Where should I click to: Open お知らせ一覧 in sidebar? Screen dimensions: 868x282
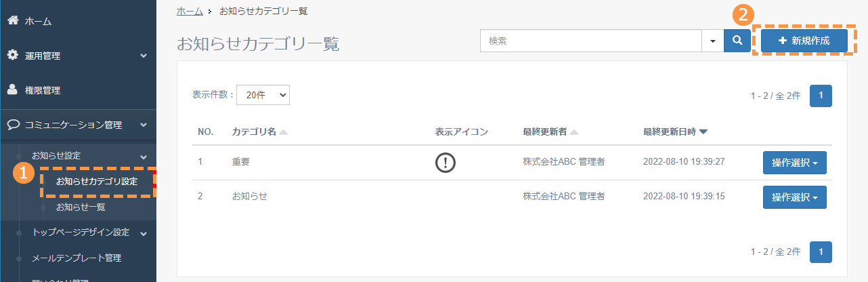(x=81, y=207)
